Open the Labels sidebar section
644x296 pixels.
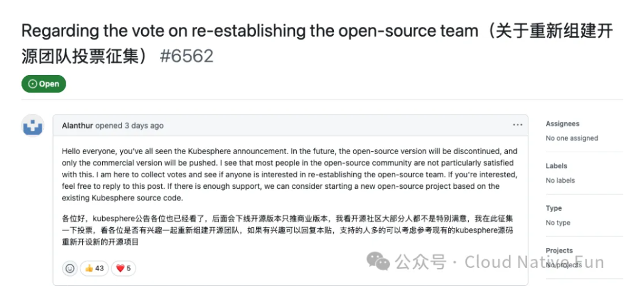556,166
